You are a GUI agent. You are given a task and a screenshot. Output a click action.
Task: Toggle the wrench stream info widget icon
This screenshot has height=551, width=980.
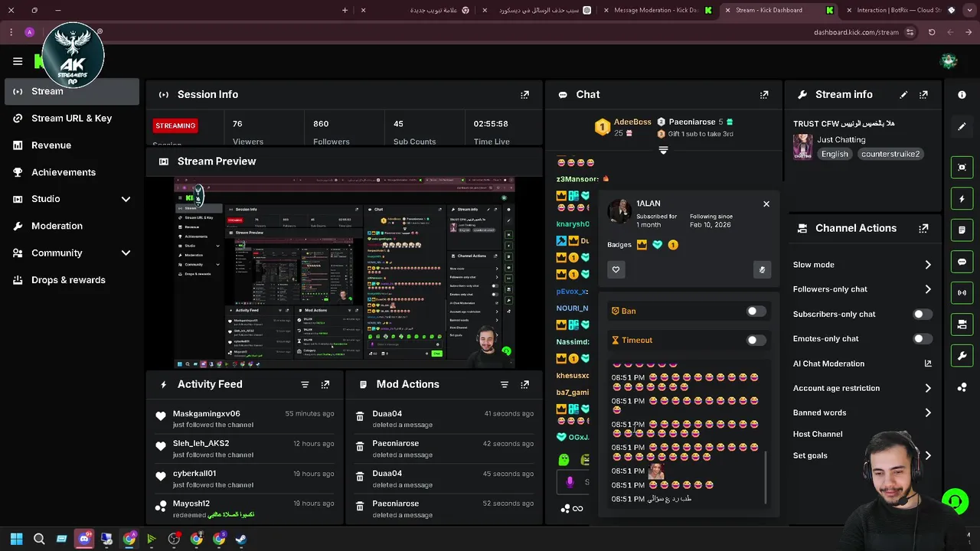[962, 356]
